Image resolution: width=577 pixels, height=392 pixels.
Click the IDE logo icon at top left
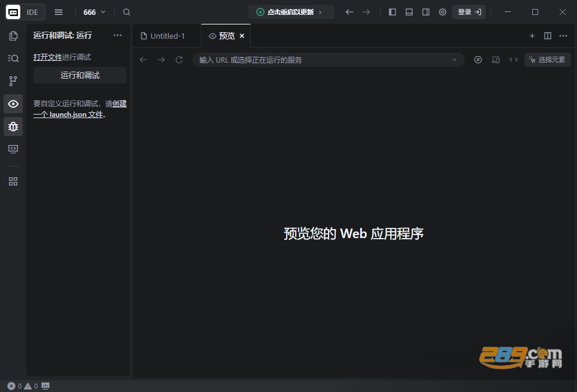pos(13,12)
